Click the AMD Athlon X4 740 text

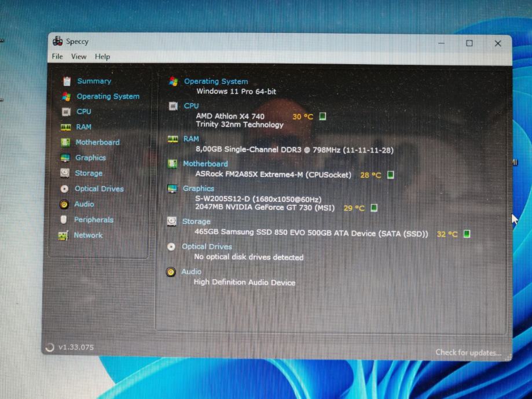pos(230,116)
